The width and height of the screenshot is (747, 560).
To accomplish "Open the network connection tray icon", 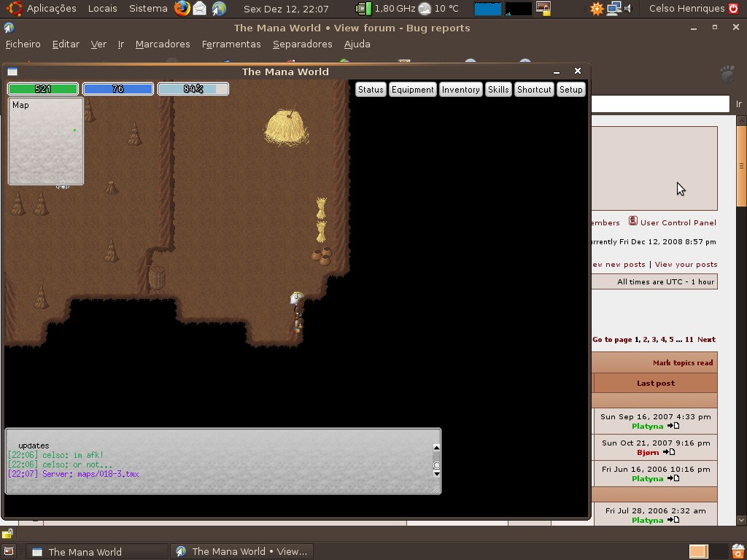I will tap(614, 8).
